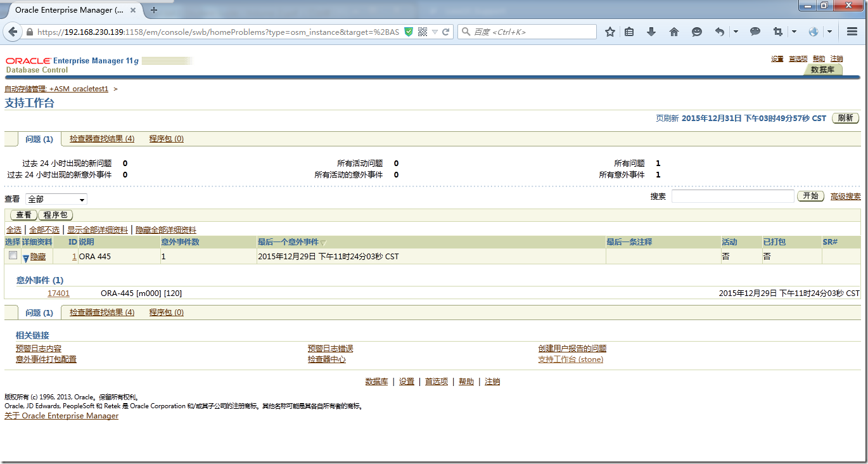Open problem ID 1 link
This screenshot has width=868, height=464.
click(74, 257)
